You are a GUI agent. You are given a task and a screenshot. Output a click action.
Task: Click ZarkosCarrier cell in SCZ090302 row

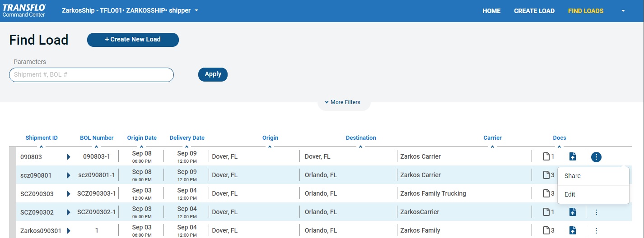420,212
